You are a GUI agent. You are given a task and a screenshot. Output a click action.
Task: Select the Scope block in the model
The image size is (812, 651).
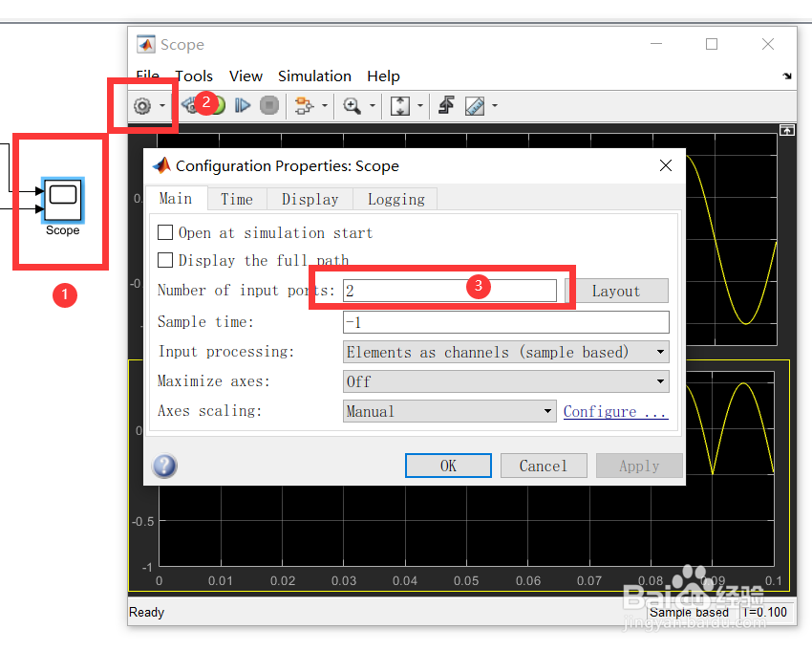[63, 200]
